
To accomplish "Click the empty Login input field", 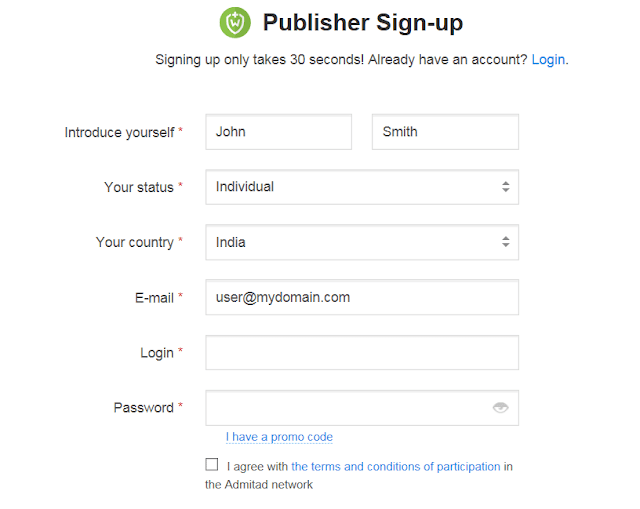I will [x=362, y=353].
